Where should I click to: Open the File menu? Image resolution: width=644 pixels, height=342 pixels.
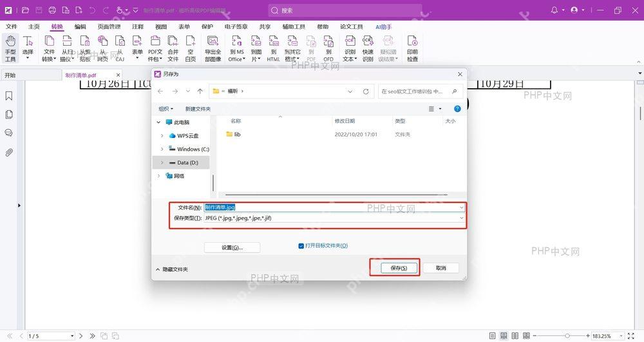pos(12,26)
